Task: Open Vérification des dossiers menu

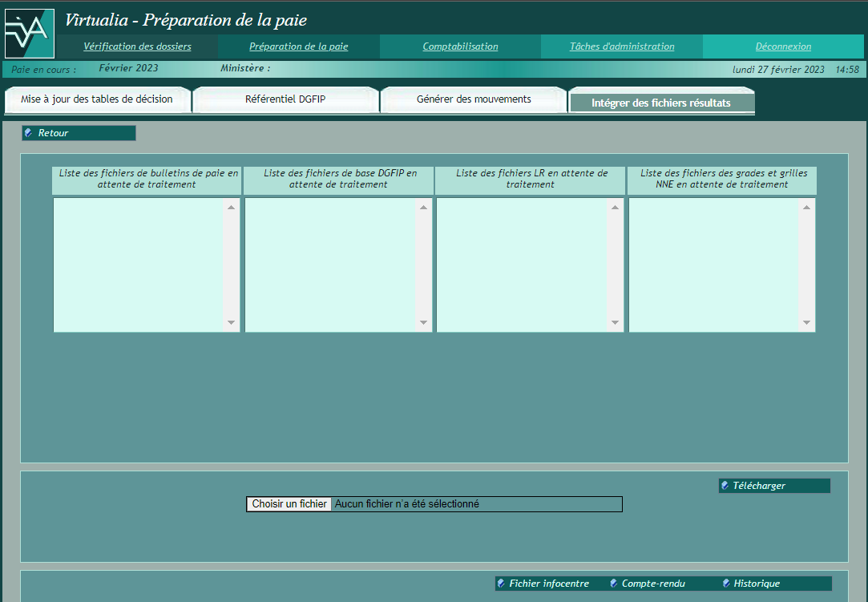Action: pyautogui.click(x=137, y=46)
